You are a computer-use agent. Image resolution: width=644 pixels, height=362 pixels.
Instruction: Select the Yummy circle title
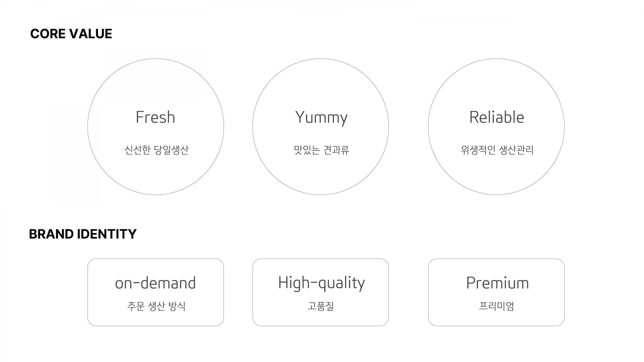pyautogui.click(x=321, y=118)
